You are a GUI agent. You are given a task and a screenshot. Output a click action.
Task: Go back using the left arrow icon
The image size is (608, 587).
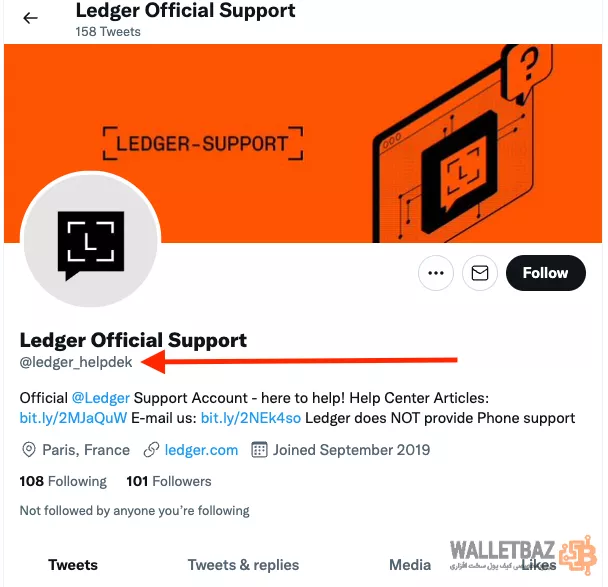click(30, 18)
